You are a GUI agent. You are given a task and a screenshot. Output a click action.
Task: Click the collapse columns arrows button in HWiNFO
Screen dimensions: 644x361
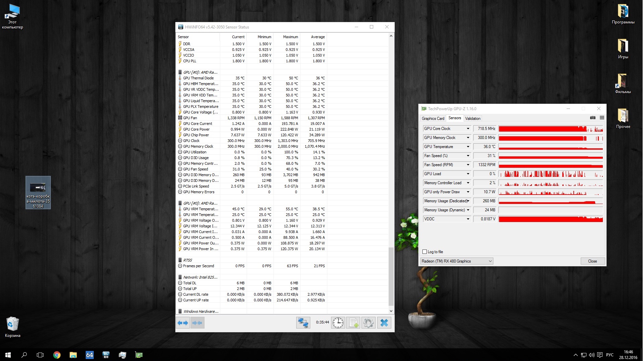[x=197, y=323]
